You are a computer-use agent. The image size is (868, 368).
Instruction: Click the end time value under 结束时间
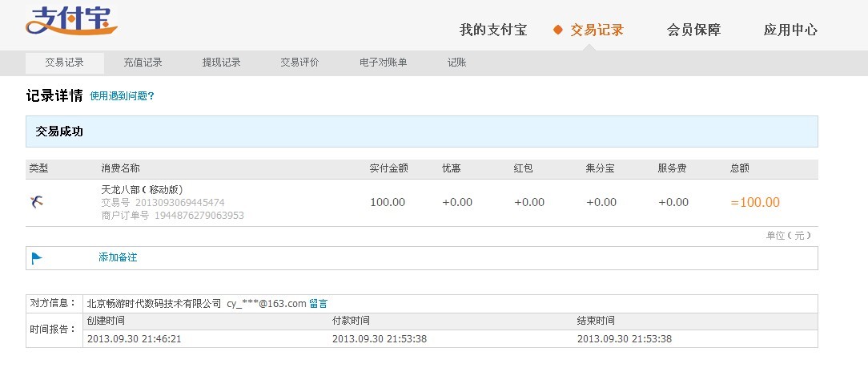[x=625, y=338]
